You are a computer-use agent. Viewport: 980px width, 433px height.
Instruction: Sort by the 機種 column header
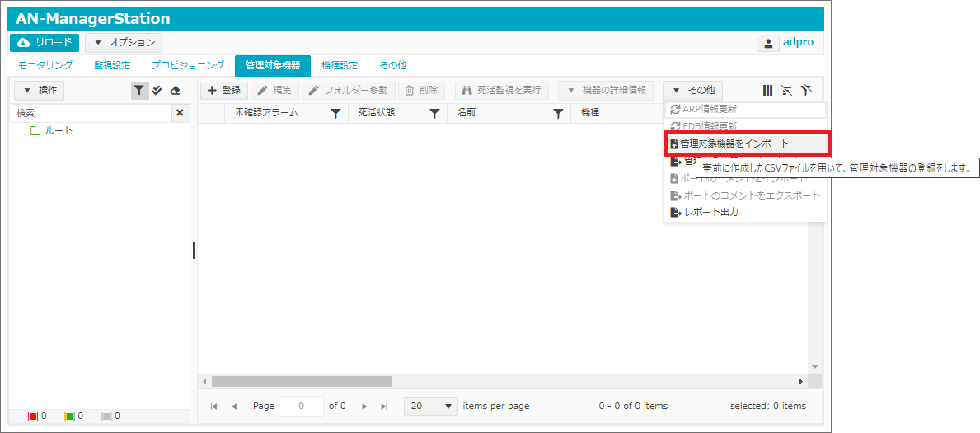click(590, 113)
